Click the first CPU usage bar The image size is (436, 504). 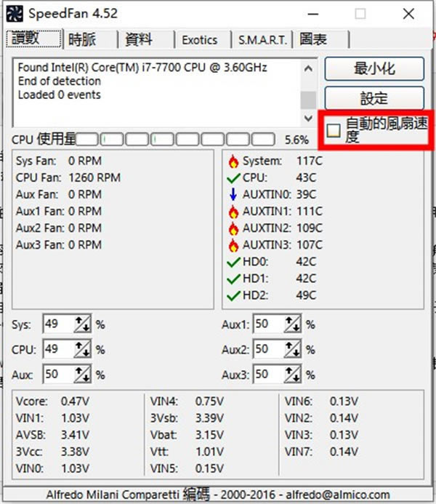coord(86,140)
